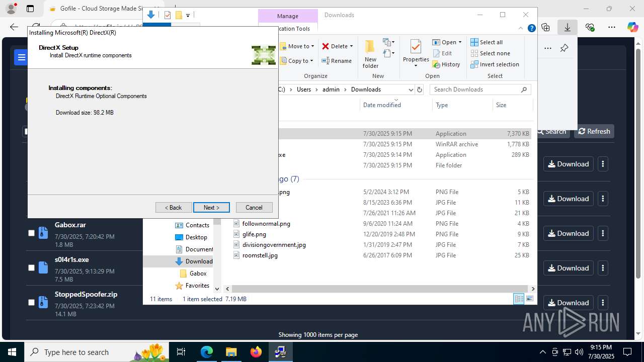Click Invert selection in Explorer ribbon
Viewport: 644px width, 362px height.
click(495, 64)
